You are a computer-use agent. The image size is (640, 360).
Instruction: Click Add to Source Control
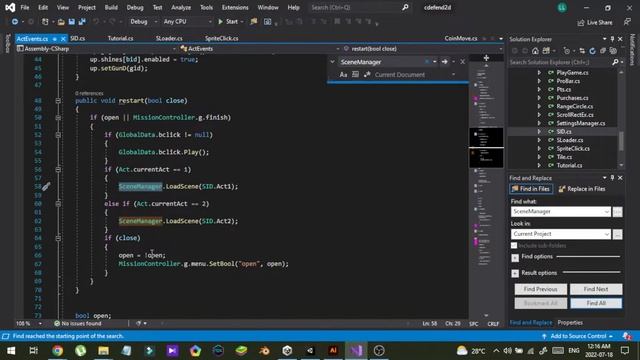point(578,336)
